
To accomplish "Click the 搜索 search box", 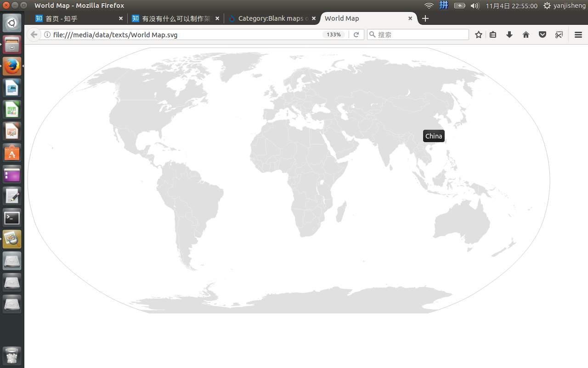I will 418,34.
